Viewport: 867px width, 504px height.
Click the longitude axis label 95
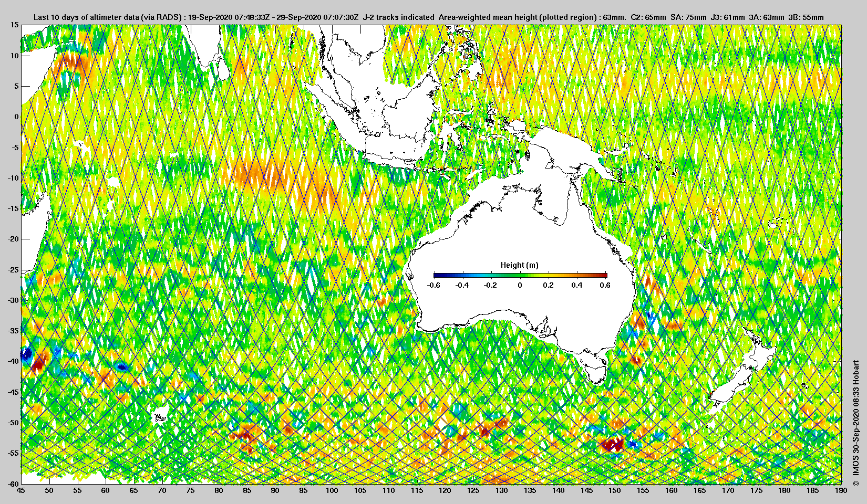point(304,491)
